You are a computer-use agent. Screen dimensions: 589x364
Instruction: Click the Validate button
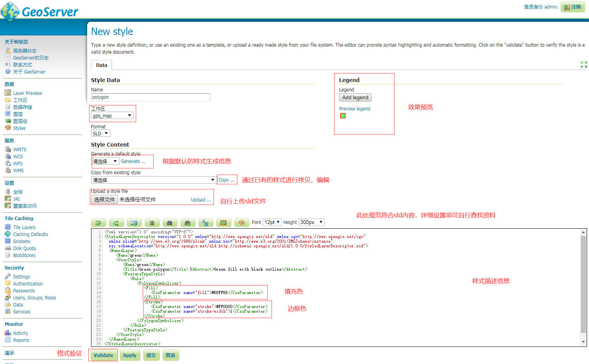pos(103,355)
